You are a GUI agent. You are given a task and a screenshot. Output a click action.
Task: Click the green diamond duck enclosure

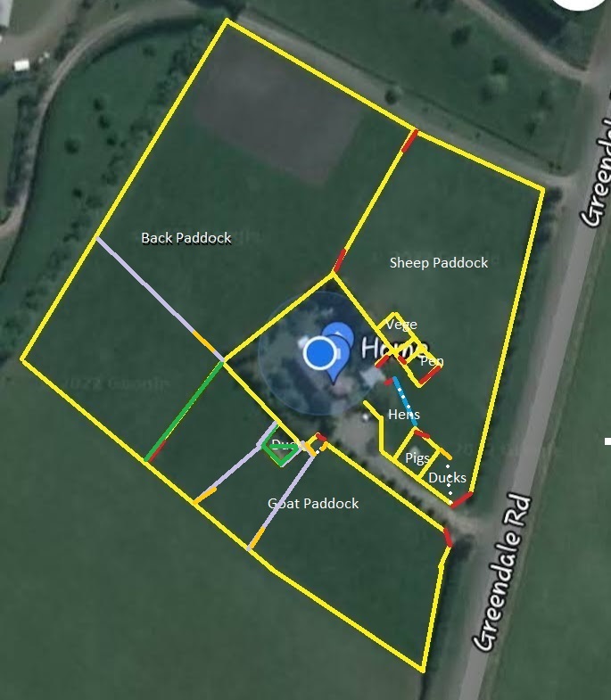(x=280, y=450)
